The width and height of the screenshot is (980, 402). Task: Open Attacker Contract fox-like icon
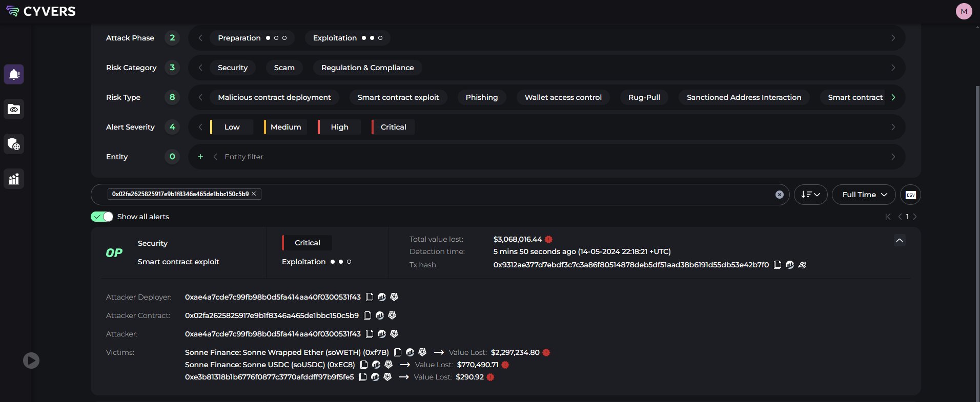click(x=392, y=315)
